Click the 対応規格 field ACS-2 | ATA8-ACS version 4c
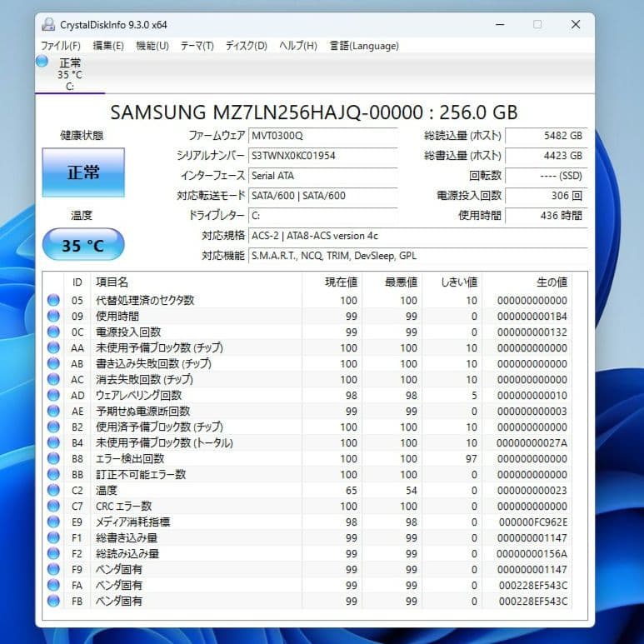This screenshot has height=644, width=644. 418,236
